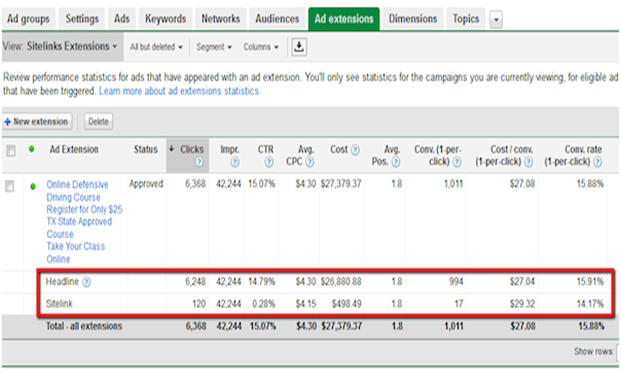
Task: Open help icon beside Conv. (1-per-click)
Action: click(x=457, y=162)
